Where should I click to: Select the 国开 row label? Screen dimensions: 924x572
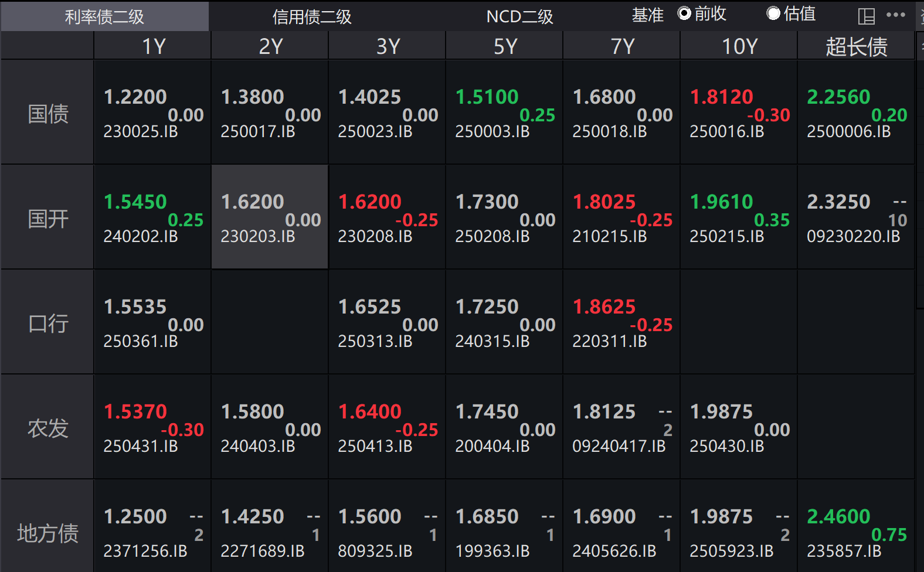coord(48,218)
